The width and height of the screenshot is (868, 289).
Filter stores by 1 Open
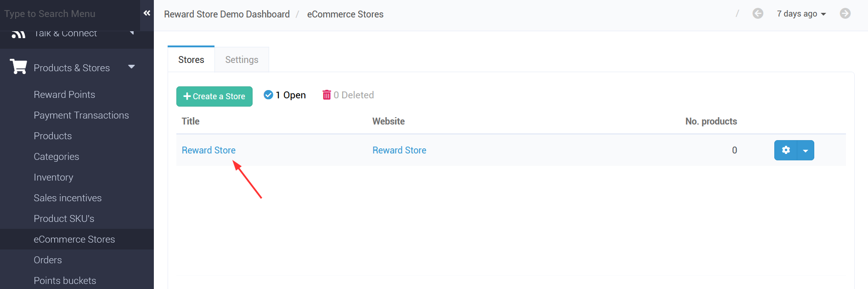pyautogui.click(x=291, y=95)
